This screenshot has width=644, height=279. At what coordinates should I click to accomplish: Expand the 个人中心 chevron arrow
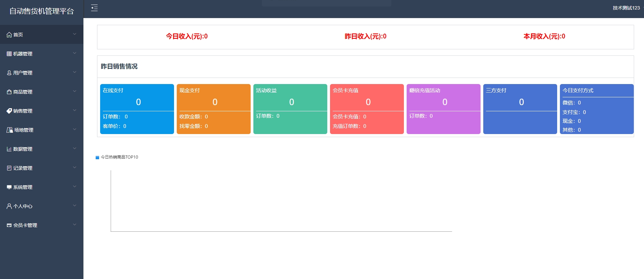point(75,206)
